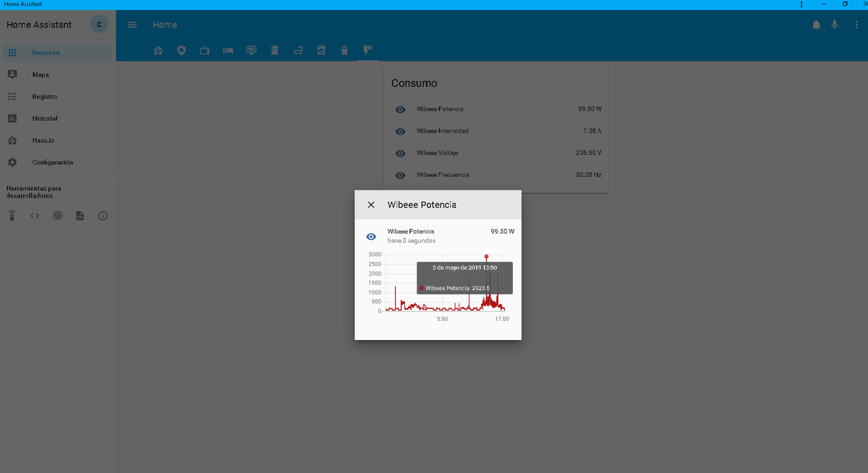Click the Wibeee Voltaje row label
The image size is (868, 473).
[438, 153]
